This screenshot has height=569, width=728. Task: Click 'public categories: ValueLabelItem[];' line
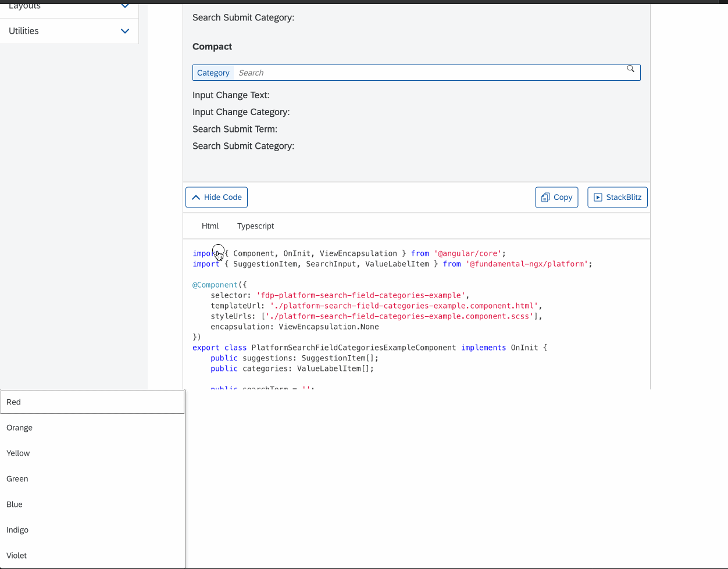[292, 368]
